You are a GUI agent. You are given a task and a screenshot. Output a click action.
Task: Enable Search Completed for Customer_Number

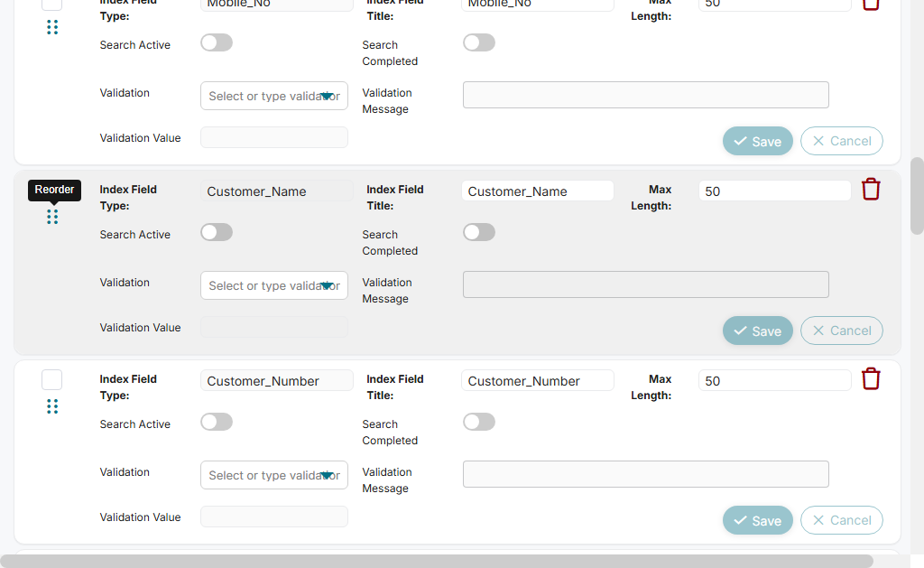click(x=479, y=422)
